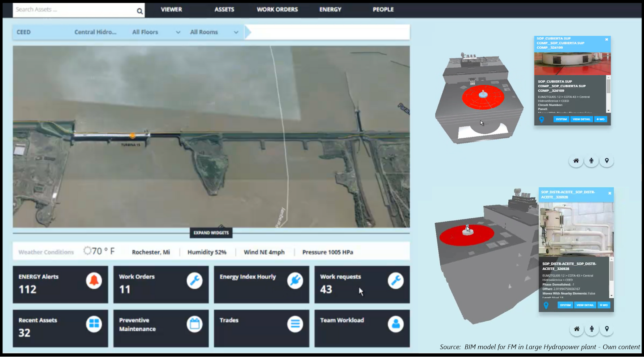Click the Work requests wrench icon
The width and height of the screenshot is (644, 357).
tap(396, 281)
